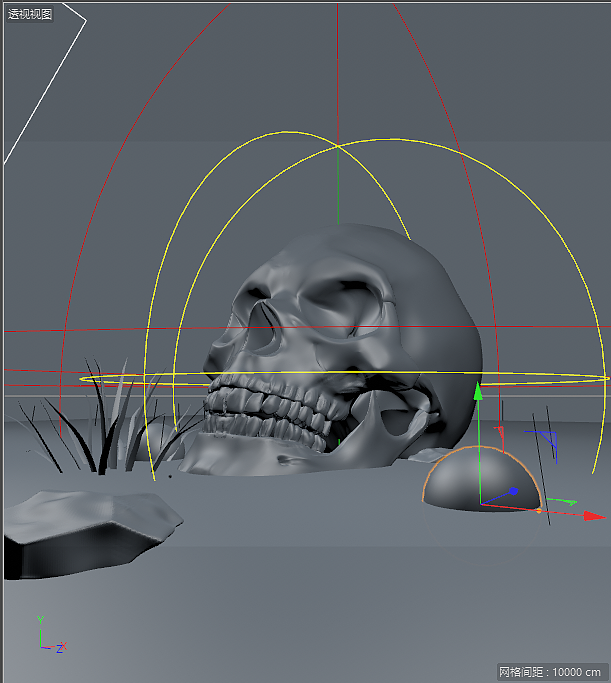The width and height of the screenshot is (611, 683).
Task: Click the red X-axis arrow handle
Action: click(x=594, y=516)
